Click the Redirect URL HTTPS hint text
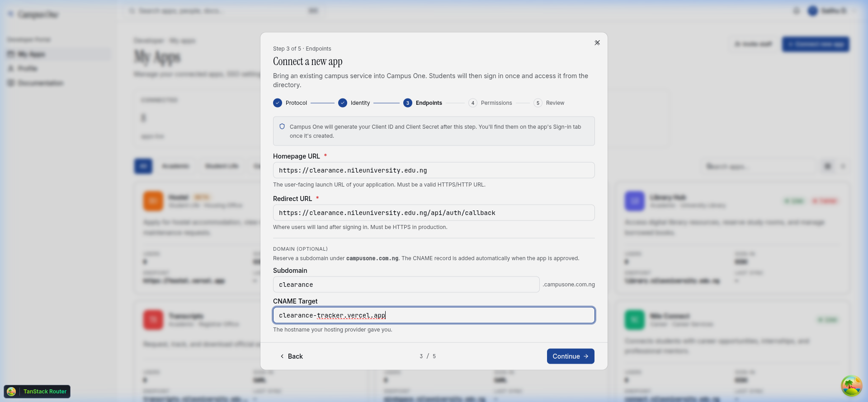This screenshot has width=868, height=402. (360, 227)
